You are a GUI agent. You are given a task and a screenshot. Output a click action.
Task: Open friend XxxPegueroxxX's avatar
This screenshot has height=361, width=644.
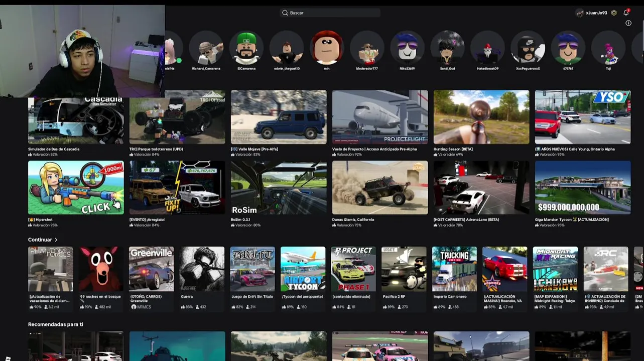[528, 48]
